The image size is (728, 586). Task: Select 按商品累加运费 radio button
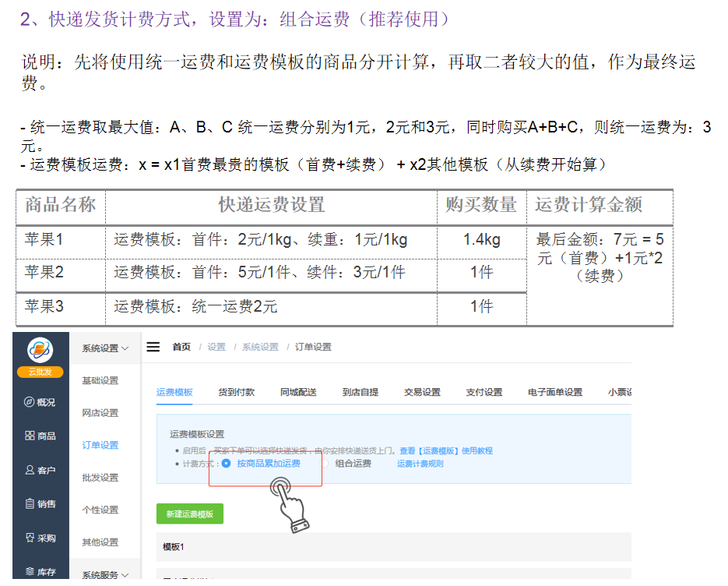pyautogui.click(x=226, y=464)
